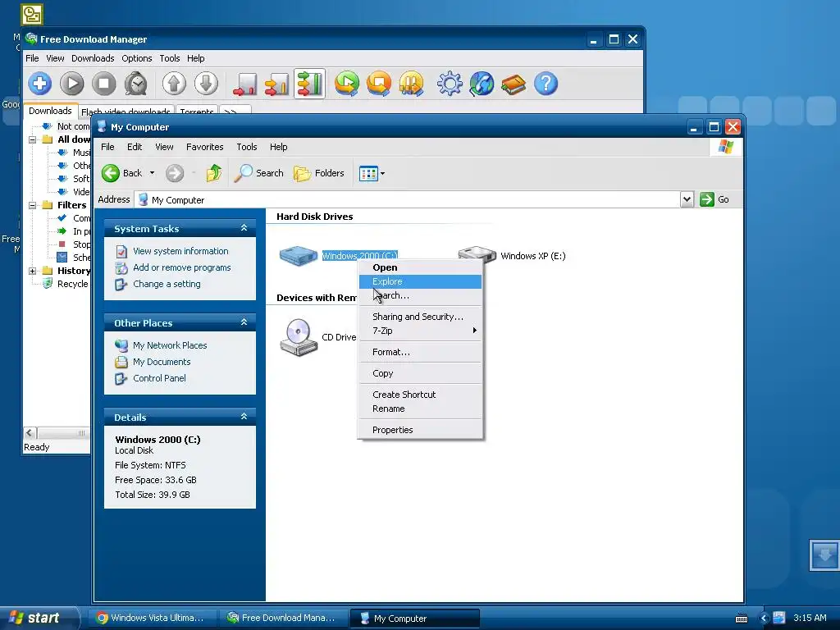Collapse the System Tasks panel
840x630 pixels.
(244, 228)
